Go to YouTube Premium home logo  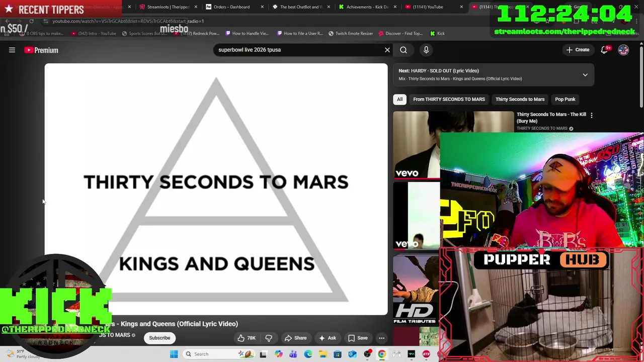(41, 50)
